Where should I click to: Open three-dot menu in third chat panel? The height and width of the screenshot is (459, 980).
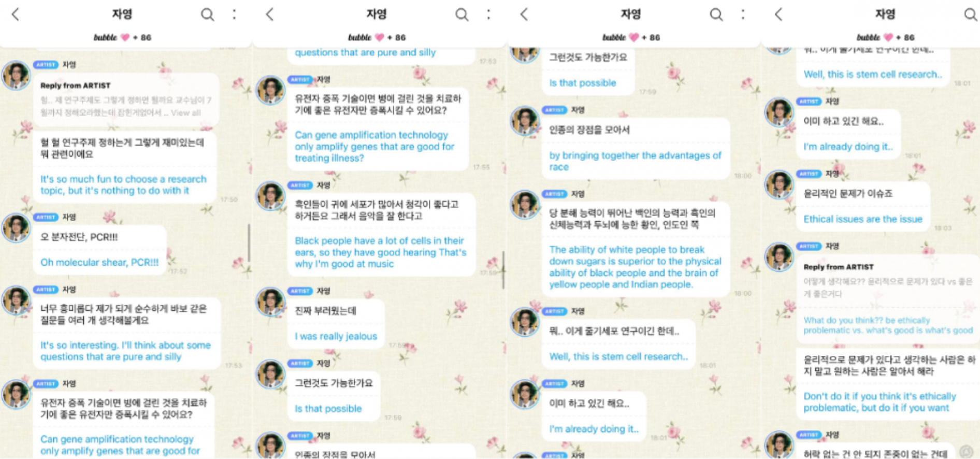(x=743, y=14)
